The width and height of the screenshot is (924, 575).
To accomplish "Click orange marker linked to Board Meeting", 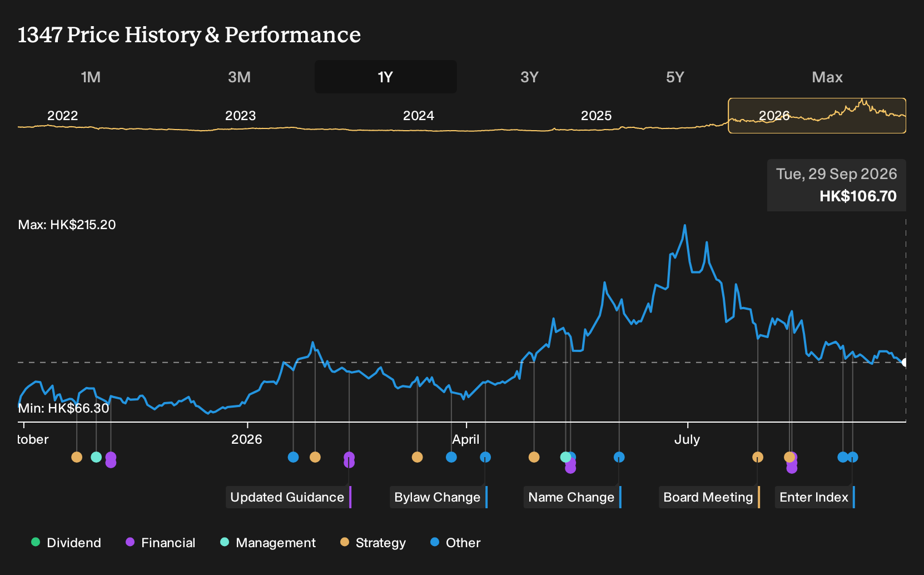I will click(758, 457).
